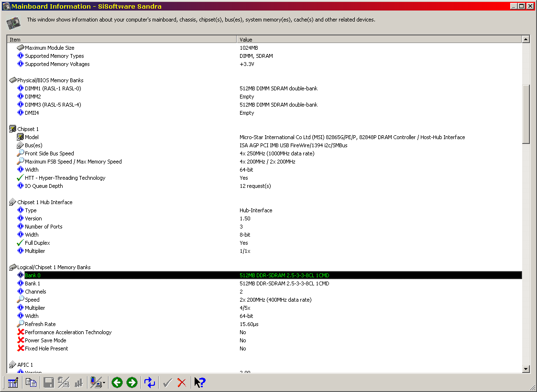Open the options icon with table and pencil
The image size is (537, 392).
click(12, 382)
